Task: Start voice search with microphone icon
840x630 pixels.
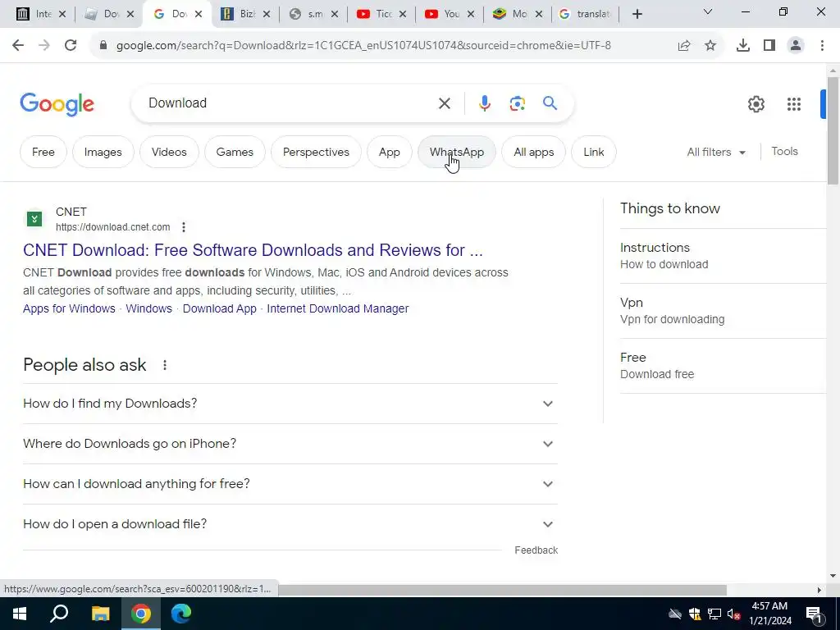Action: [x=485, y=103]
